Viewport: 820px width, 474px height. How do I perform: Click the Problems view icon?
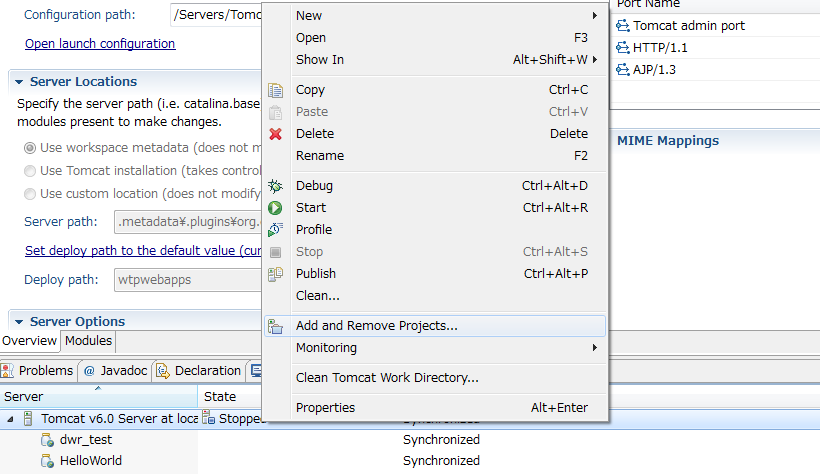click(7, 371)
